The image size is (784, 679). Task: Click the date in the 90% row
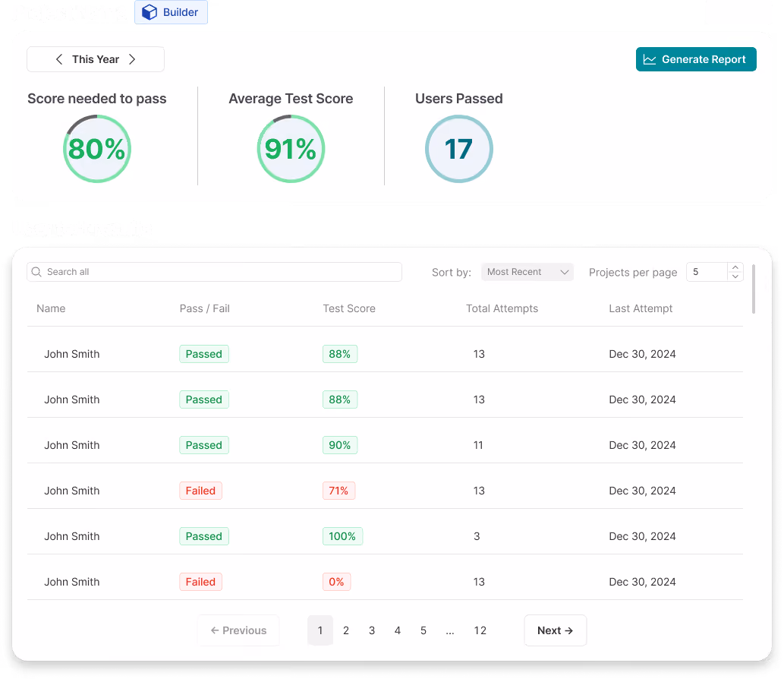643,445
